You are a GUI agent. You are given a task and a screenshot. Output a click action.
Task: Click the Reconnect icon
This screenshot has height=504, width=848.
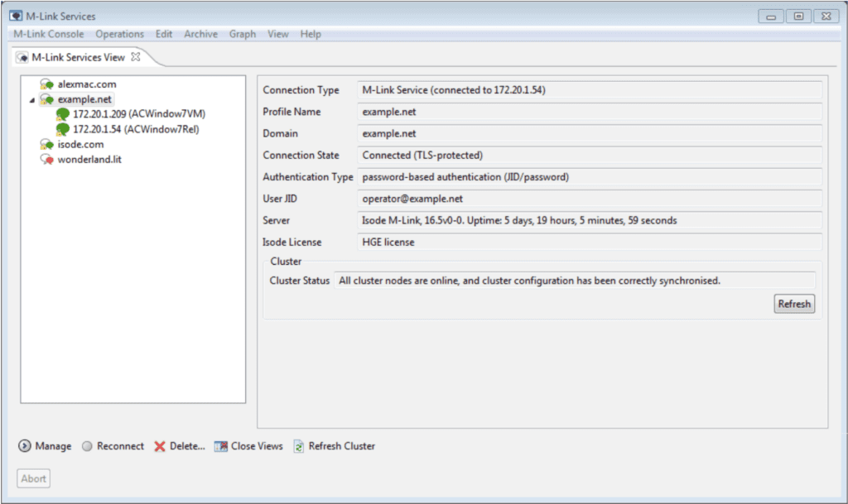coord(87,446)
